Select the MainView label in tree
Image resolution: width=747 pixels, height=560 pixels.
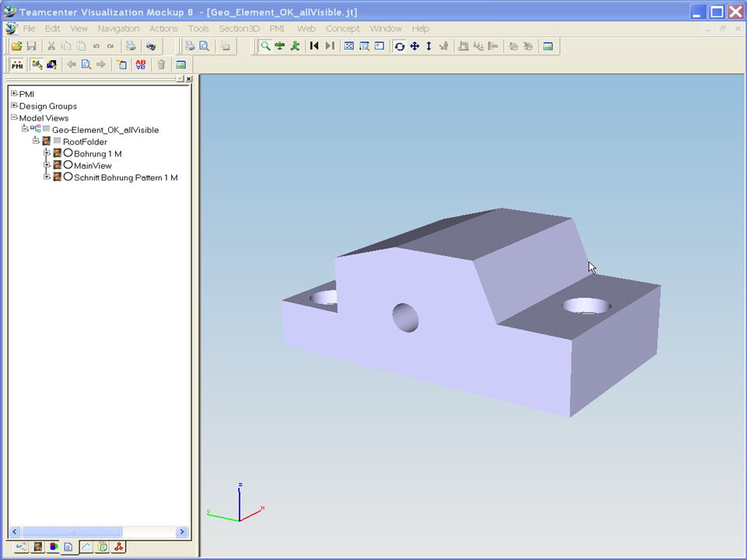[93, 165]
